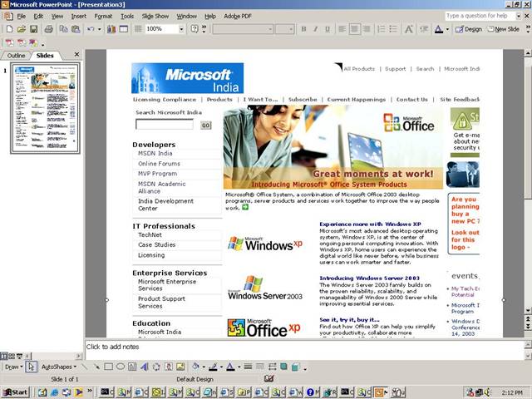The image size is (532, 399).
Task: Click first Adobe PDF convert icon
Action: pos(9,43)
